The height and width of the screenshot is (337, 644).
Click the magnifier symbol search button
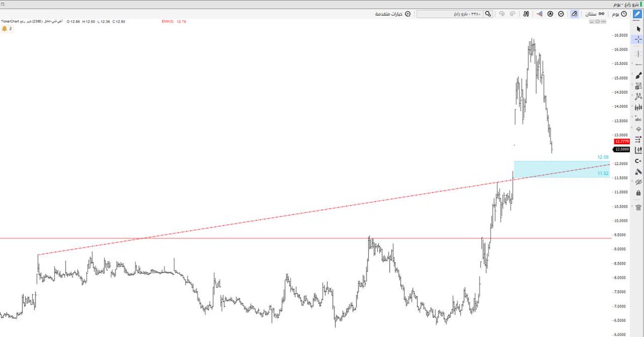[x=488, y=14]
